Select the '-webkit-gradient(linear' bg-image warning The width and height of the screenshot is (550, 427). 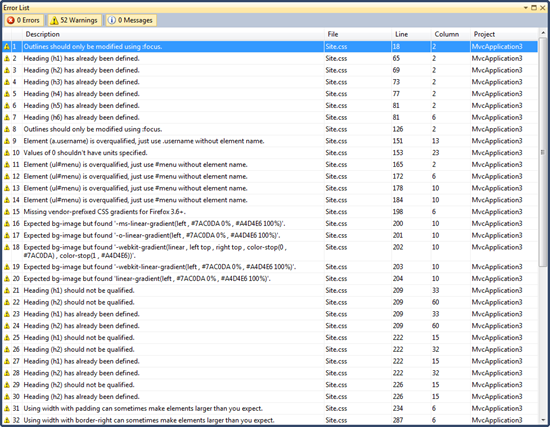[155, 251]
